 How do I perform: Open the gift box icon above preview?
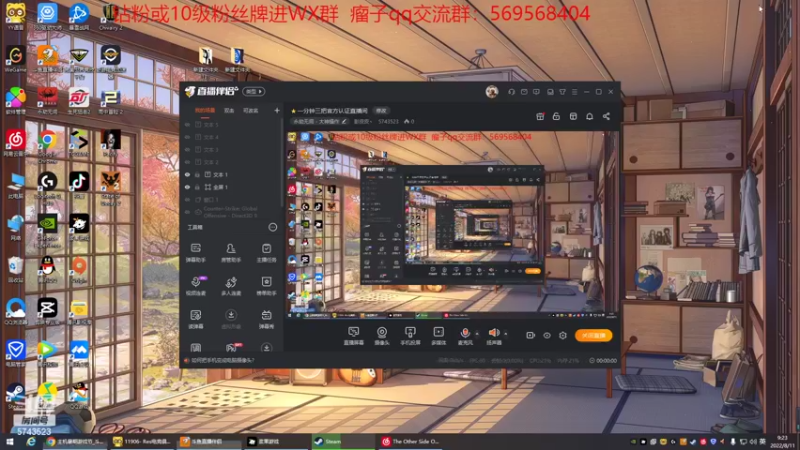540,116
